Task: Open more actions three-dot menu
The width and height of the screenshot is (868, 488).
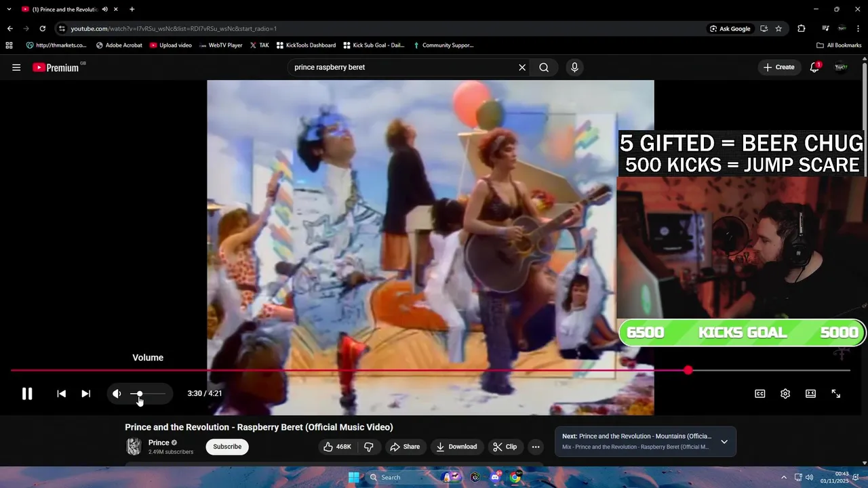Action: point(536,447)
